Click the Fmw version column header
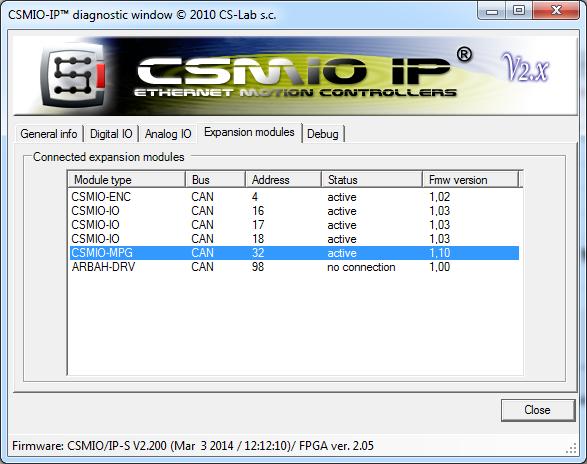 point(471,179)
